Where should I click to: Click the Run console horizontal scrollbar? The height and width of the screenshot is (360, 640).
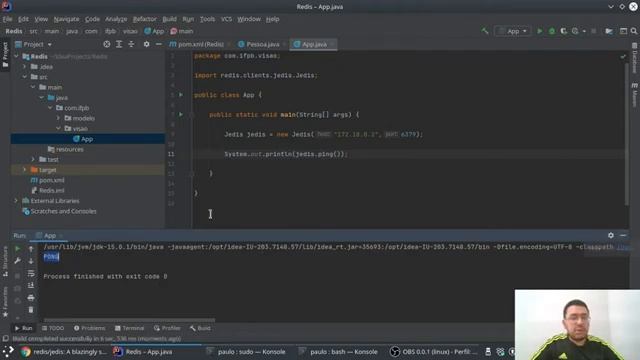(x=129, y=320)
